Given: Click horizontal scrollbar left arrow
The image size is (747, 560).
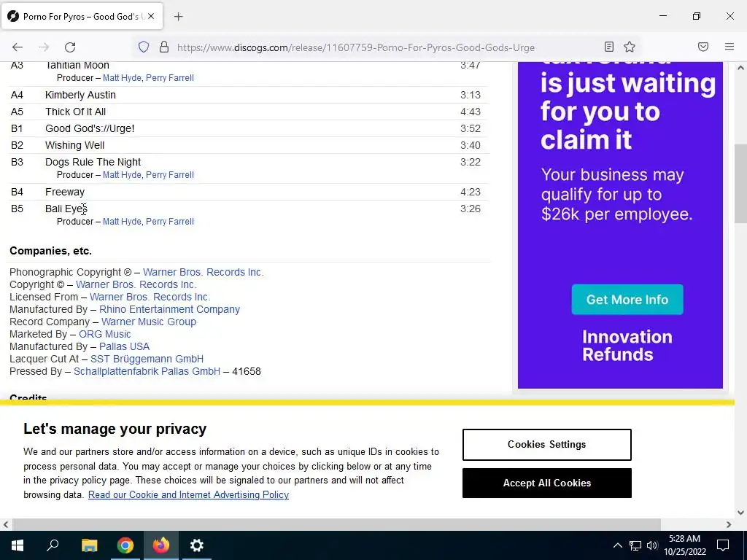Looking at the screenshot, I should [x=6, y=524].
